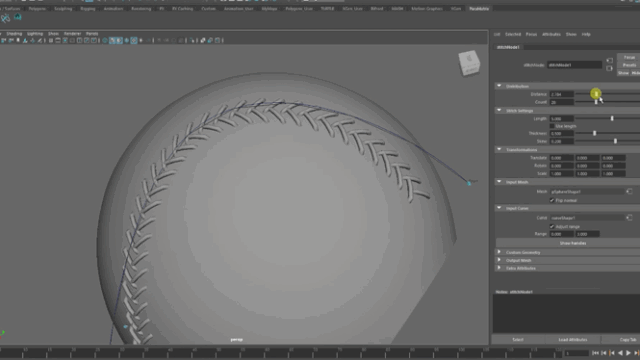Image resolution: width=640 pixels, height=360 pixels.
Task: Uncheck the Adjust range checkbox
Action: (552, 227)
